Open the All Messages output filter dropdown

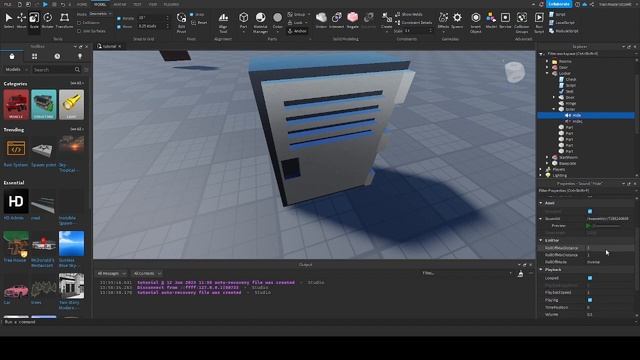pyautogui.click(x=111, y=273)
